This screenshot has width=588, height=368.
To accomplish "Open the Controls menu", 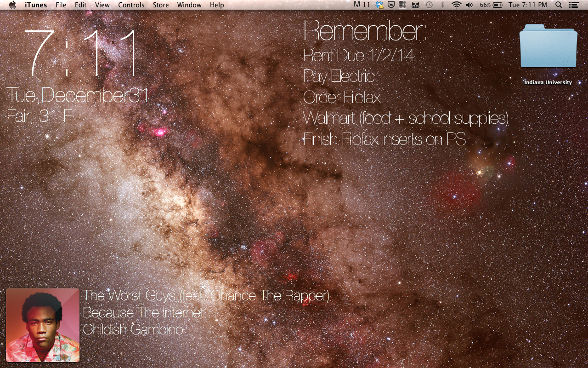I will pyautogui.click(x=131, y=5).
